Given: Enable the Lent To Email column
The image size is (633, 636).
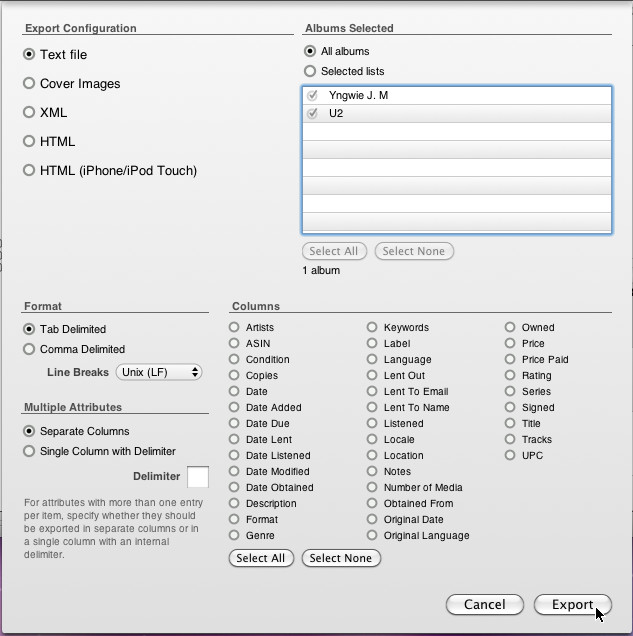Looking at the screenshot, I should 372,391.
